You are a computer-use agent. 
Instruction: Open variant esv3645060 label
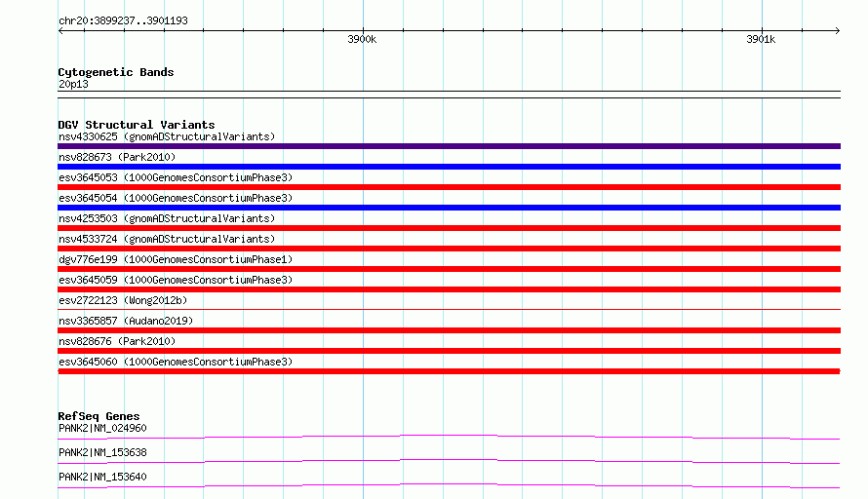pyautogui.click(x=176, y=362)
